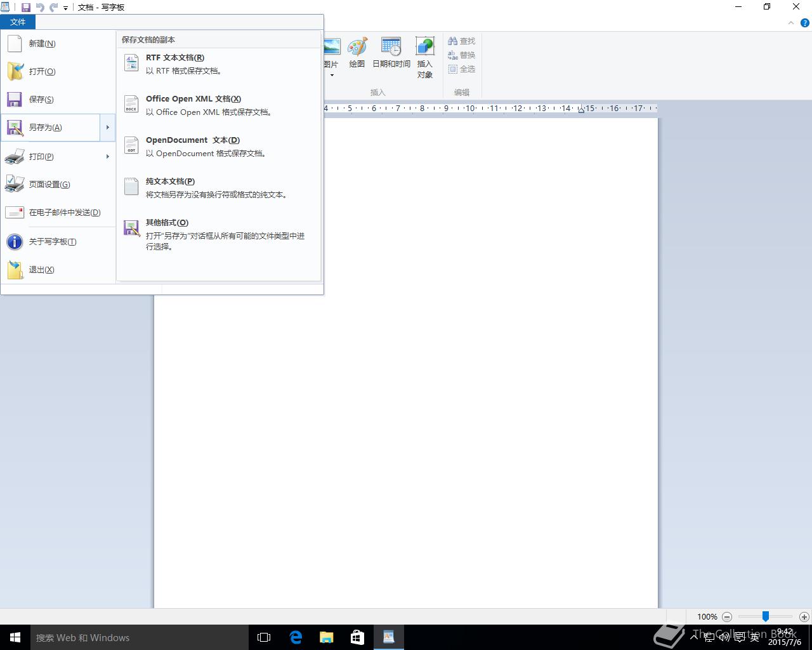Click 插入对象 insert object
Image resolution: width=812 pixels, height=650 pixels.
tap(425, 57)
